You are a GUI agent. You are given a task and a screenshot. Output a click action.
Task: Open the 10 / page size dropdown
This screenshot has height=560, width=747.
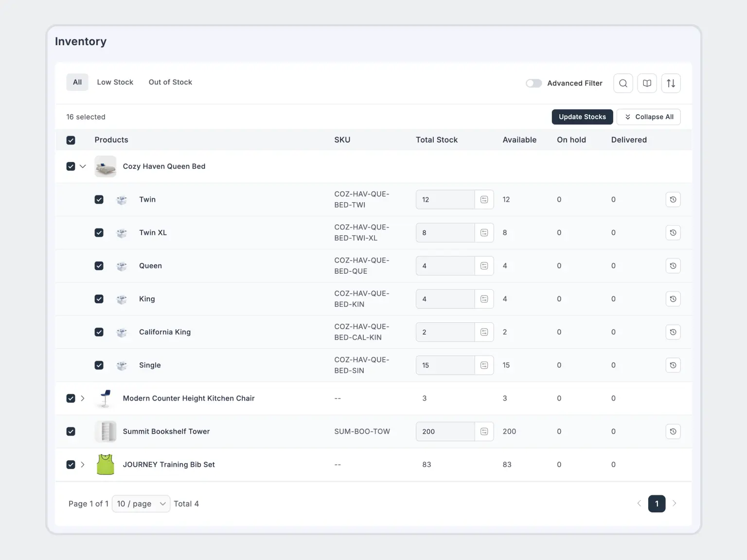pyautogui.click(x=141, y=504)
